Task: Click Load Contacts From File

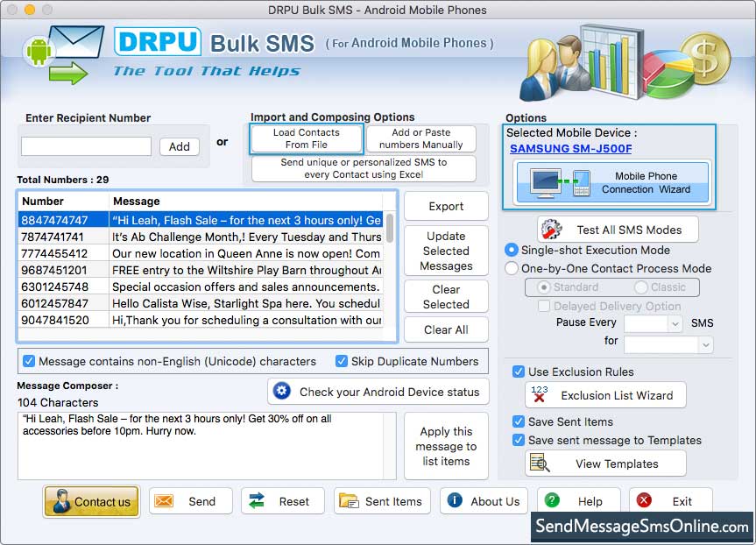Action: [306, 138]
